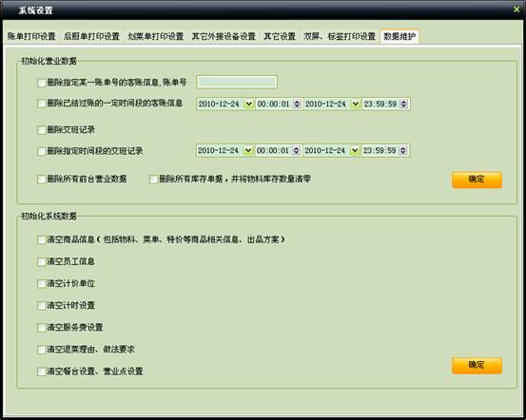Open end date dropdown for 交班记录 period

355,150
